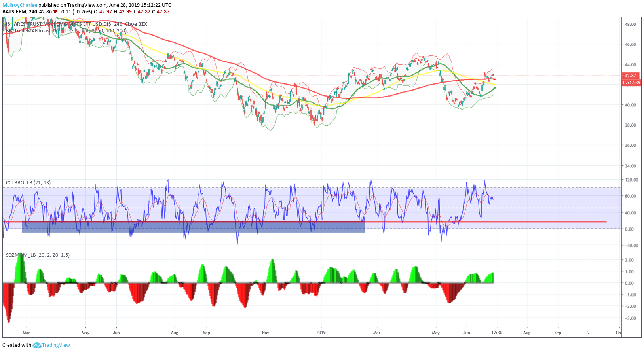Click the 80.00 oscillator axis label
Image resolution: width=644 pixels, height=352 pixels.
[x=631, y=196]
